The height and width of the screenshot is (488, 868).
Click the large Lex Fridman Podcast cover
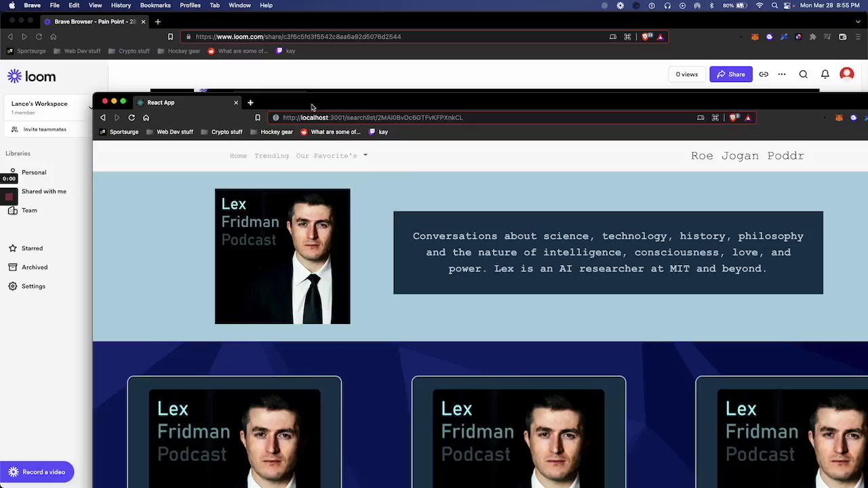coord(283,256)
